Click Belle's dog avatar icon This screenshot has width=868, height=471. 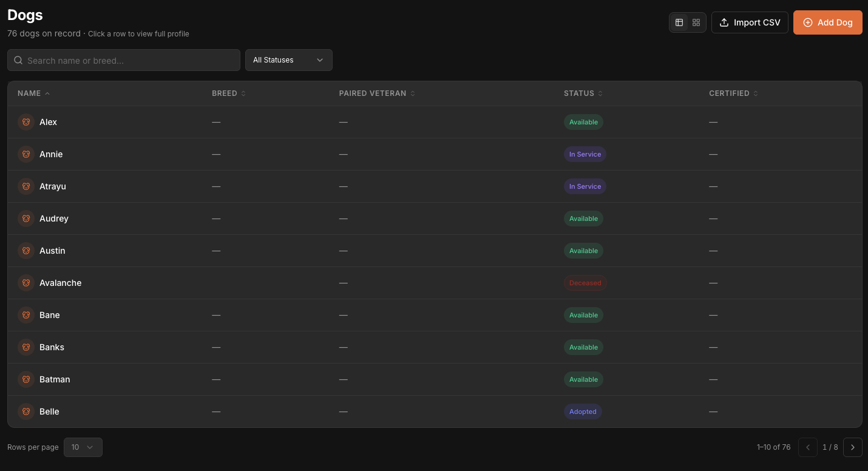pyautogui.click(x=25, y=411)
